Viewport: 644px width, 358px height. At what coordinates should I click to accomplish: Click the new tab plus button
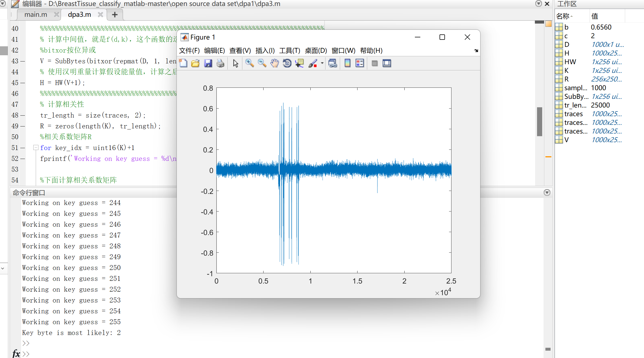click(x=115, y=15)
